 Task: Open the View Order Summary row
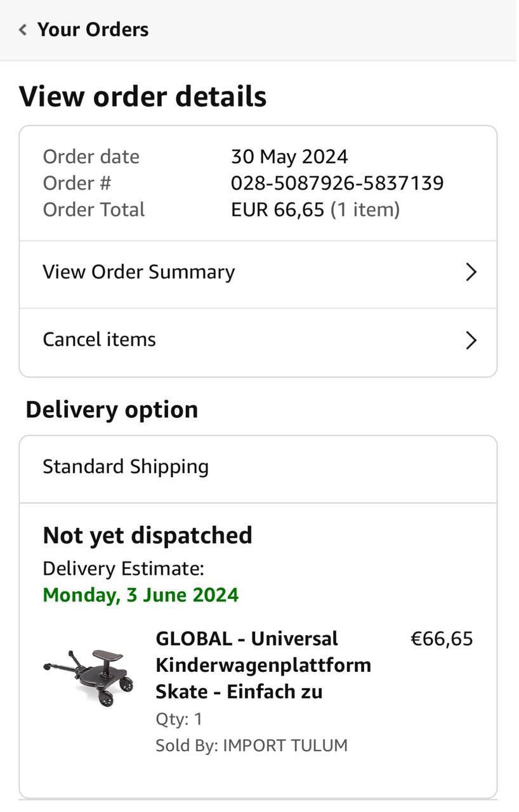coord(138,272)
